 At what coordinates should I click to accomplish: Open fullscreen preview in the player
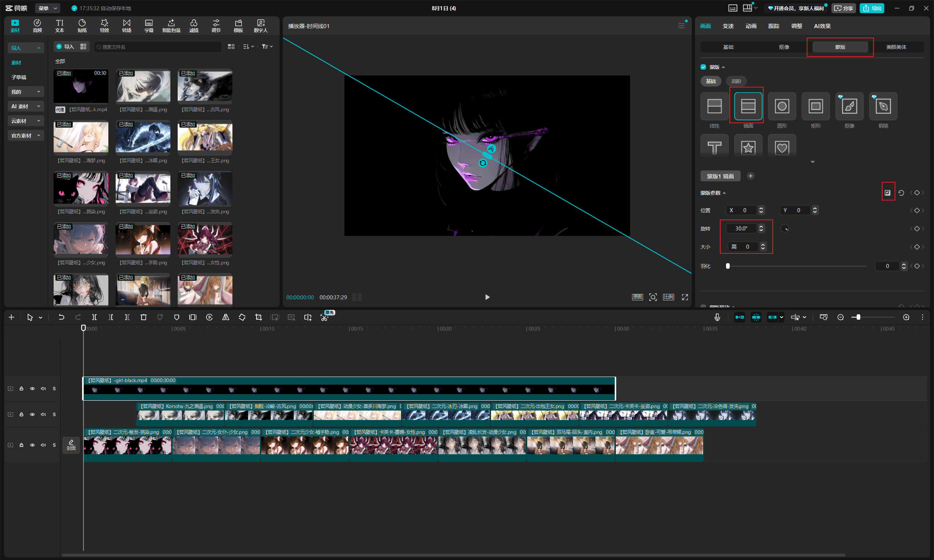(x=685, y=297)
